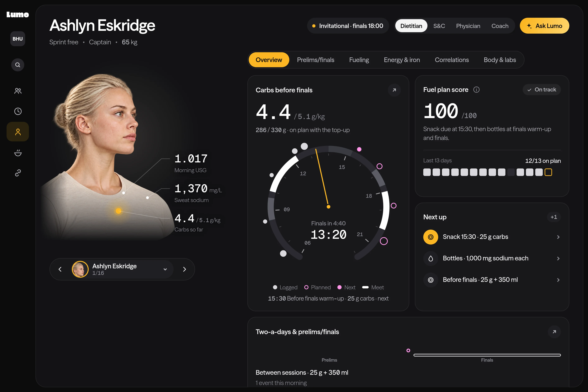The height and width of the screenshot is (392, 588).
Task: Click the Fuel plan score info icon
Action: 476,90
